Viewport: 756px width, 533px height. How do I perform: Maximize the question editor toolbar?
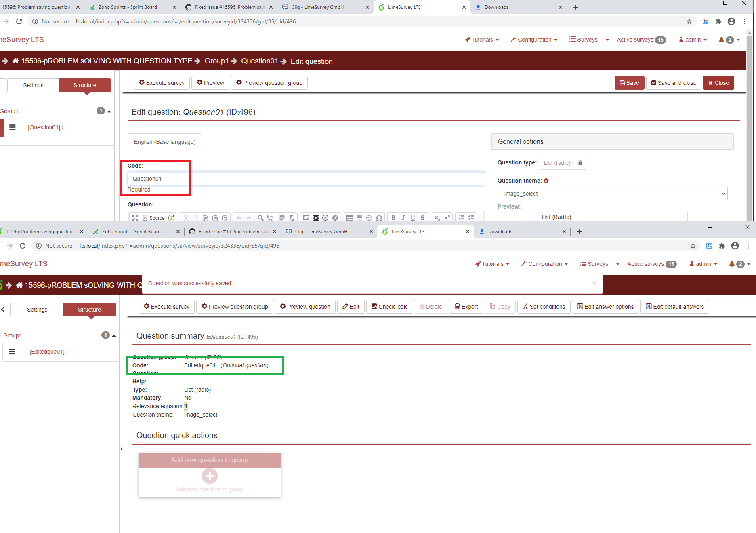coord(135,218)
